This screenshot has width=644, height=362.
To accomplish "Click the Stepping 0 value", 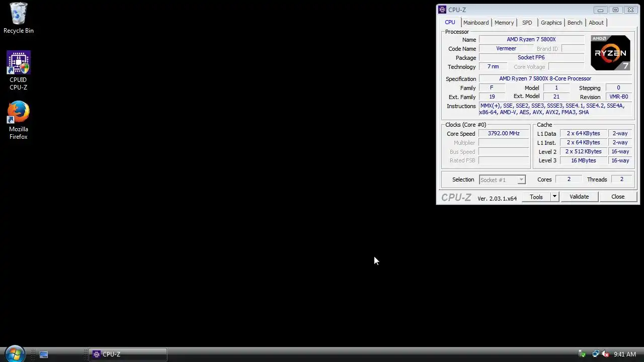I will [x=618, y=87].
